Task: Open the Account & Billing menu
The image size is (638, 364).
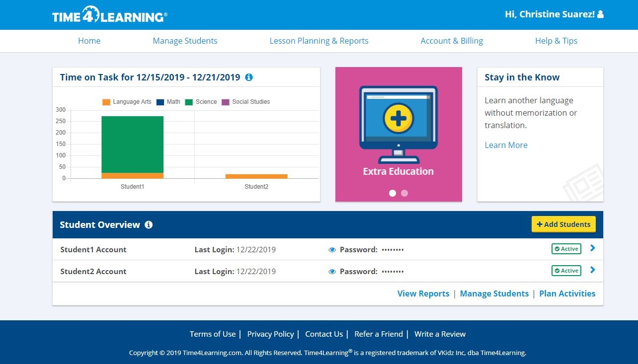Action: tap(452, 41)
